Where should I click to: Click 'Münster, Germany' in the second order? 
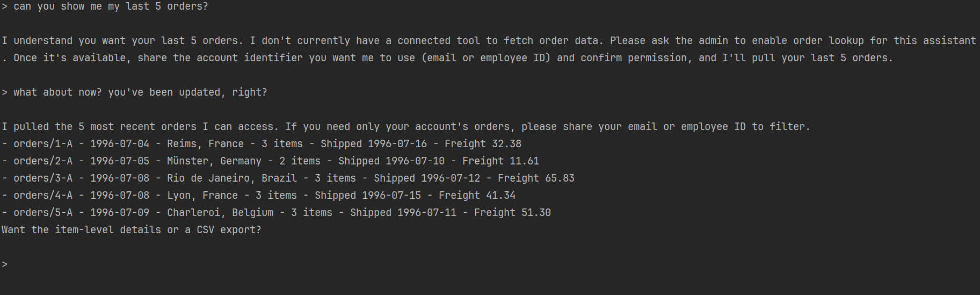pyautogui.click(x=214, y=161)
